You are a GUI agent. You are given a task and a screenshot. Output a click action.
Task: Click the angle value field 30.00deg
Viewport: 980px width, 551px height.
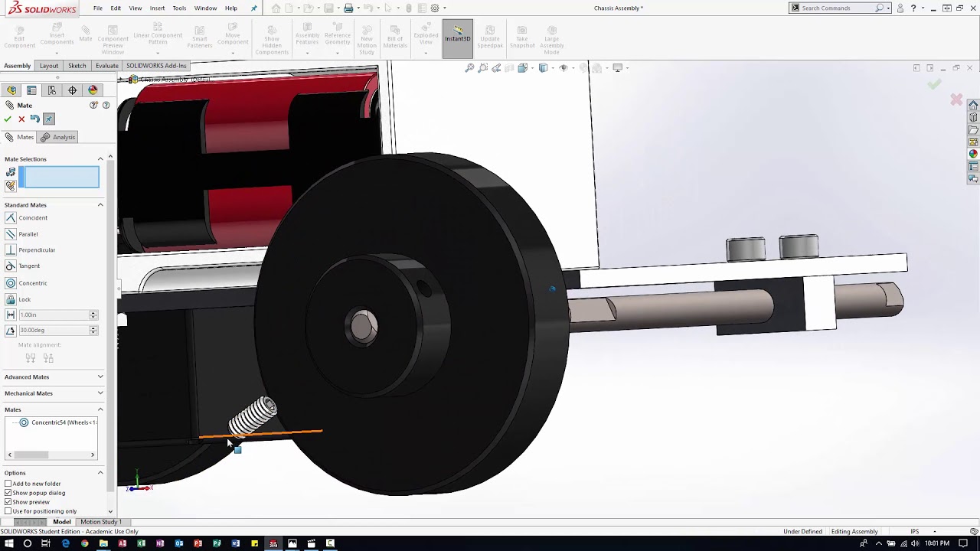click(54, 330)
